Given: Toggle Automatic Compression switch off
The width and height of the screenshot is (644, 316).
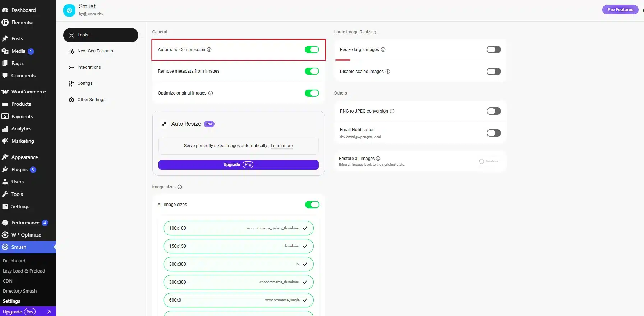Looking at the screenshot, I should pos(312,50).
